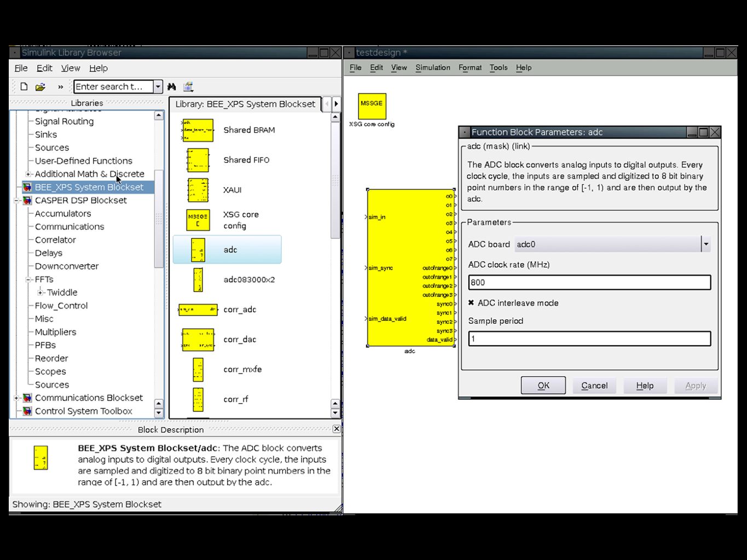Click the Sample period input field
Image resolution: width=747 pixels, height=560 pixels.
click(589, 339)
